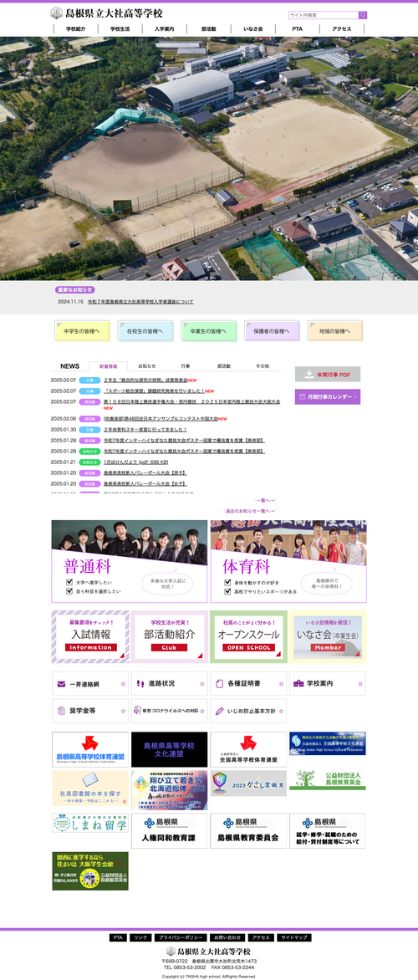Click the footer リンク button

140,937
